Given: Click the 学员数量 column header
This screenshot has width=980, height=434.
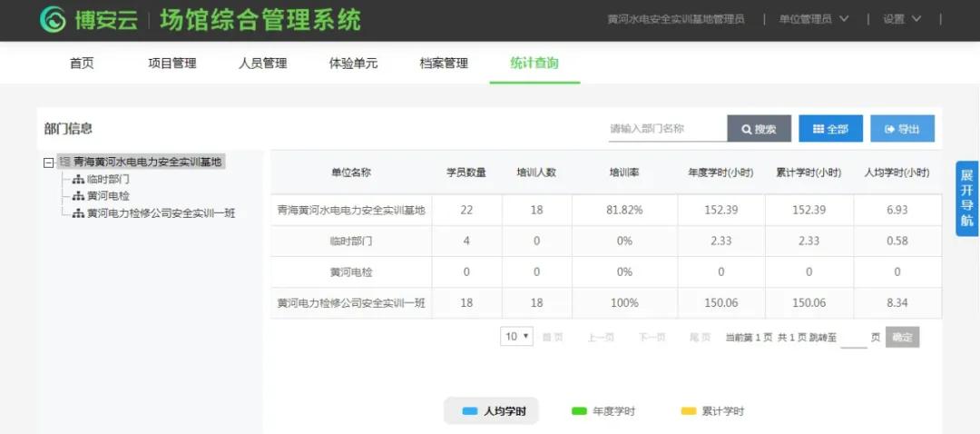Looking at the screenshot, I should 466,173.
